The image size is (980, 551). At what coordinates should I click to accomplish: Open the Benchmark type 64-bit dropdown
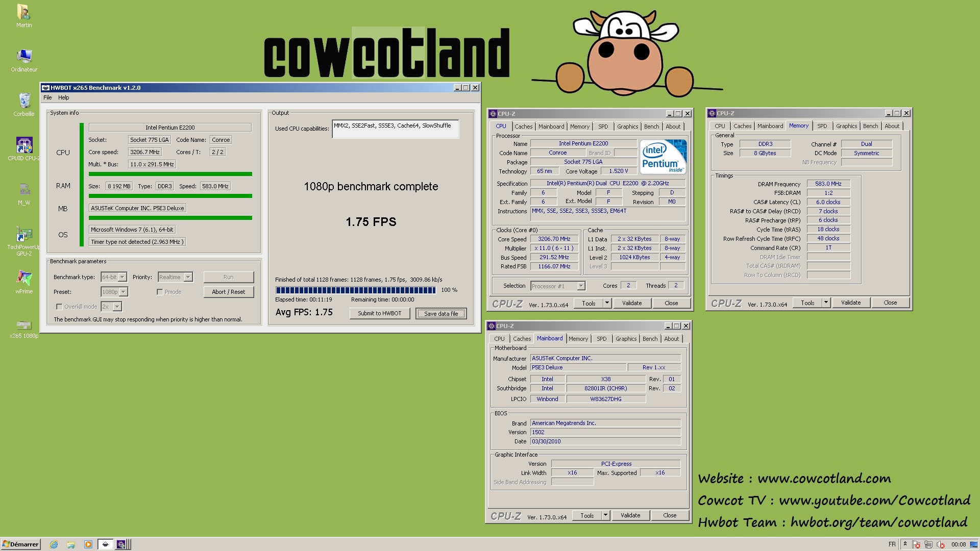click(122, 277)
